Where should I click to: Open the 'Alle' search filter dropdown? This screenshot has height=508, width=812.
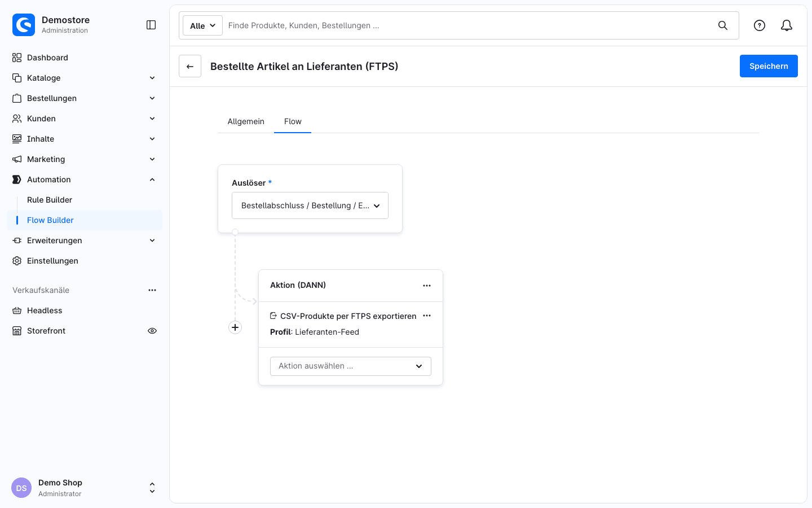(x=202, y=25)
